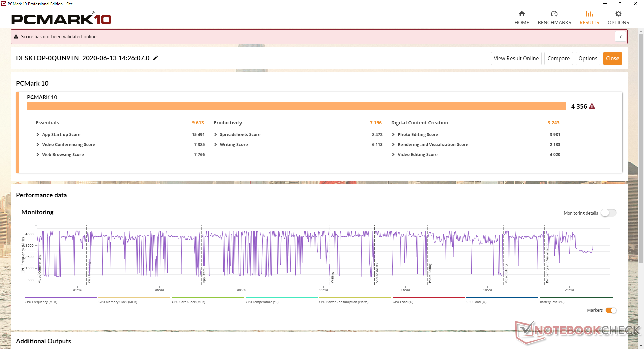644x349 pixels.
Task: Click the orange Close button
Action: (612, 58)
